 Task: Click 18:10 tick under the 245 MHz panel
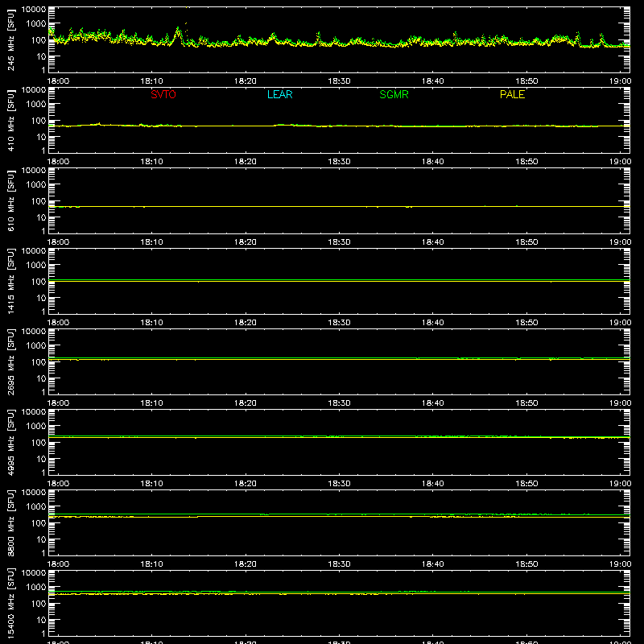[151, 81]
